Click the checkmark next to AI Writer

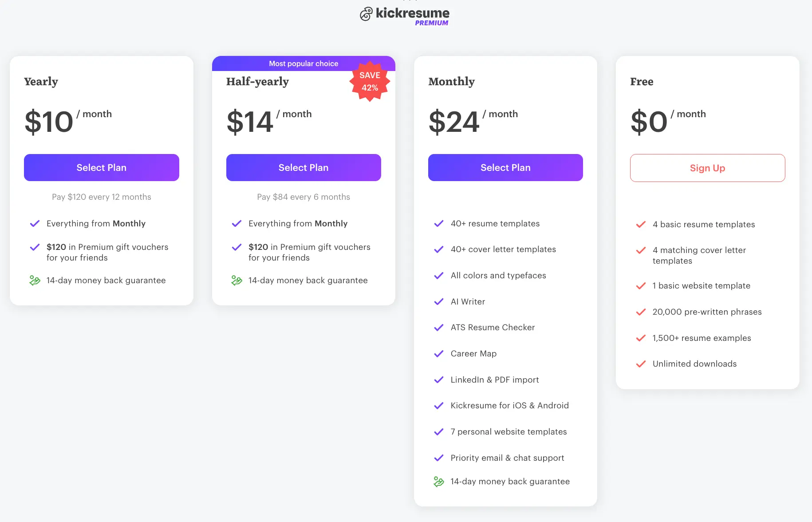click(439, 301)
